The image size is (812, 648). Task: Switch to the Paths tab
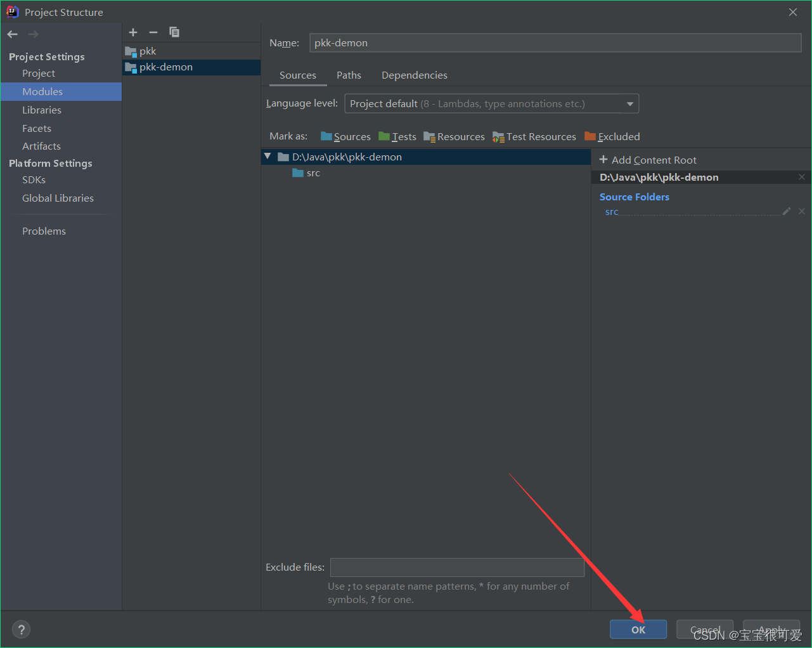click(349, 75)
